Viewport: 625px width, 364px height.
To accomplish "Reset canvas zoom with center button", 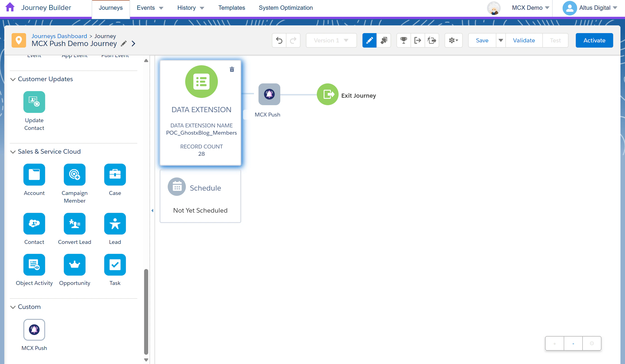I will (592, 343).
